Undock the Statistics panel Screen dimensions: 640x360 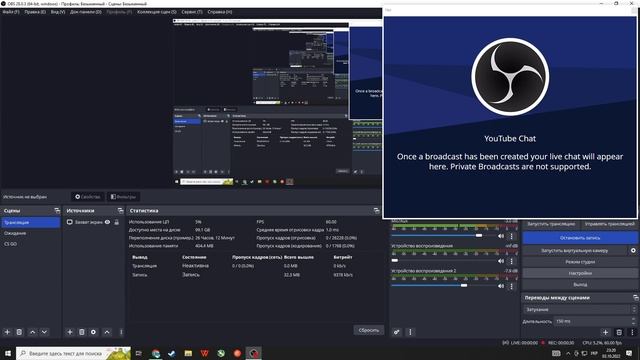376,211
